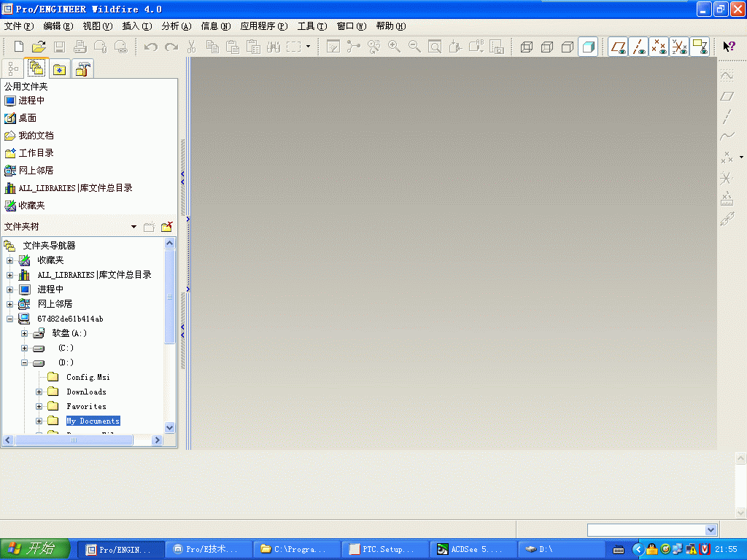Select Hidden Line display mode icon
747x560 pixels.
547,46
